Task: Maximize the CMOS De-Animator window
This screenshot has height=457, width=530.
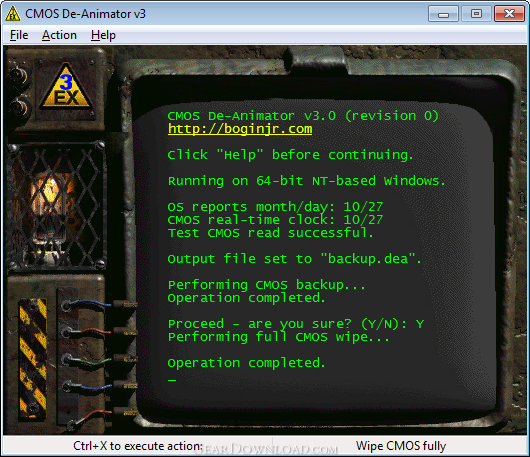Action: pyautogui.click(x=476, y=14)
